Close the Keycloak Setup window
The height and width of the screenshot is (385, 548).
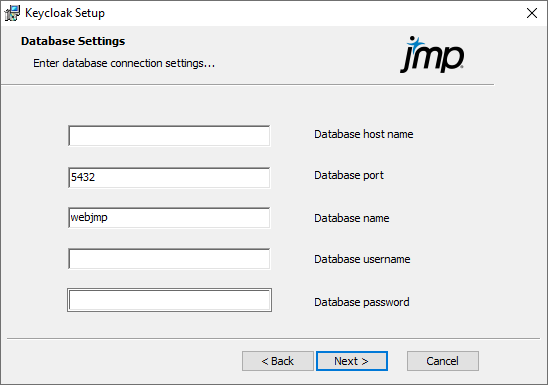pos(532,13)
